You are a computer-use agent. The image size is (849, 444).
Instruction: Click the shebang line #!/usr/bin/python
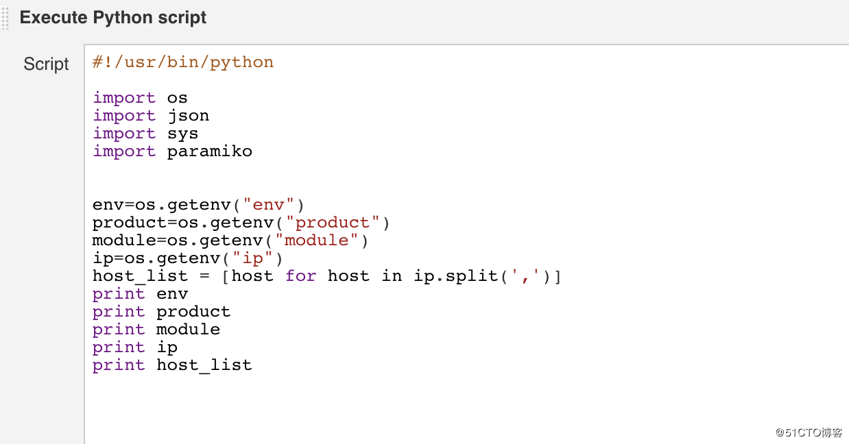(x=183, y=62)
